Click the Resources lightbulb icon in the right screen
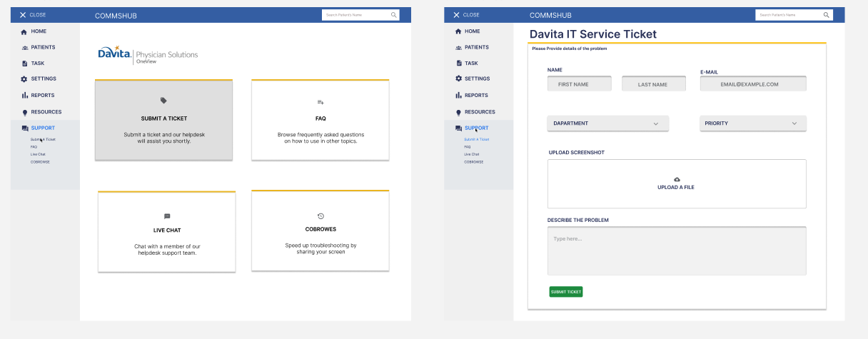 click(458, 112)
